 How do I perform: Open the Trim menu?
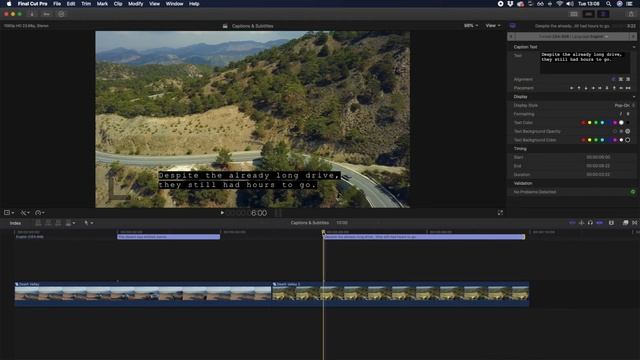click(x=86, y=4)
